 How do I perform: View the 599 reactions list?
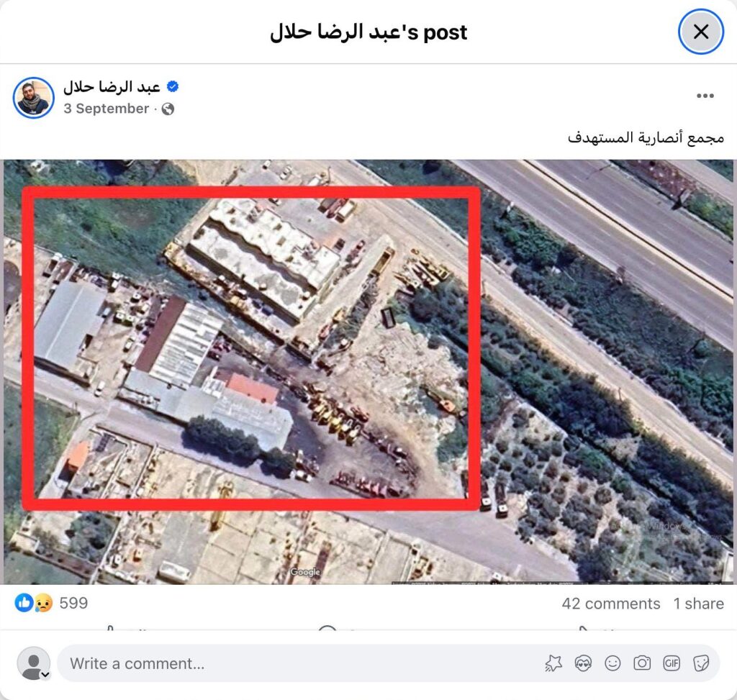click(73, 603)
